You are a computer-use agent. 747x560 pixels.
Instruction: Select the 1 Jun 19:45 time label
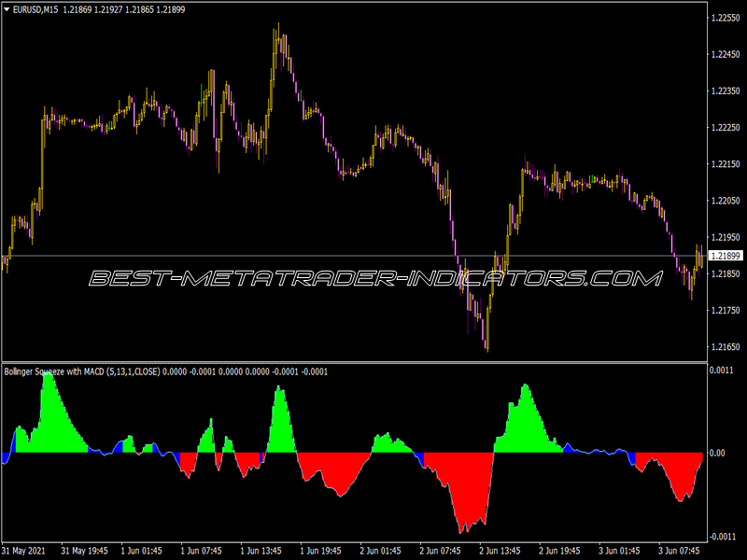[x=321, y=551]
